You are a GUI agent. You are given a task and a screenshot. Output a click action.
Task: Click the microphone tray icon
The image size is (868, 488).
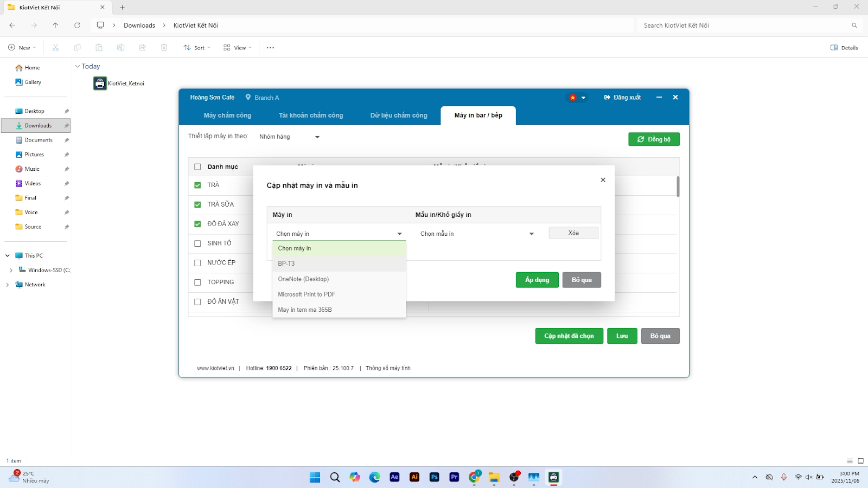click(783, 477)
